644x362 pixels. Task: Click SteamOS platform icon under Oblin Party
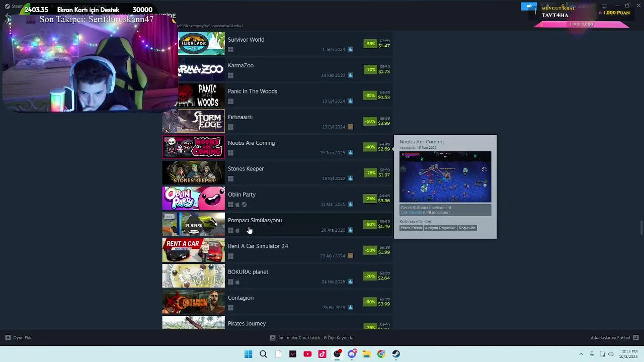pos(244,205)
